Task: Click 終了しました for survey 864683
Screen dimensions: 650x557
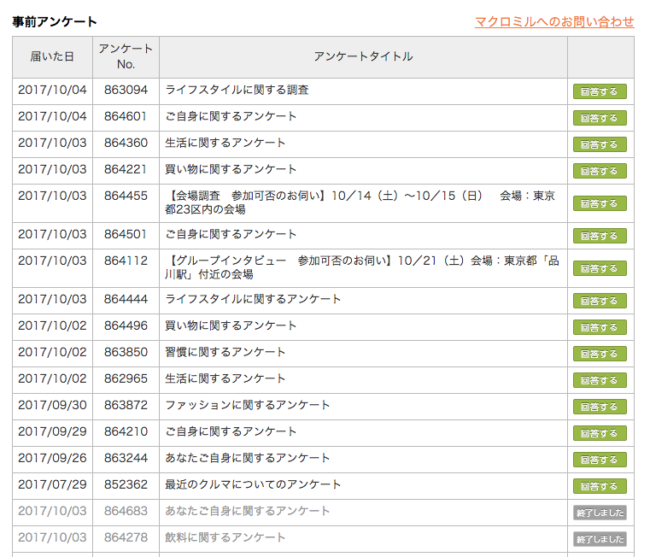Action: pyautogui.click(x=599, y=512)
